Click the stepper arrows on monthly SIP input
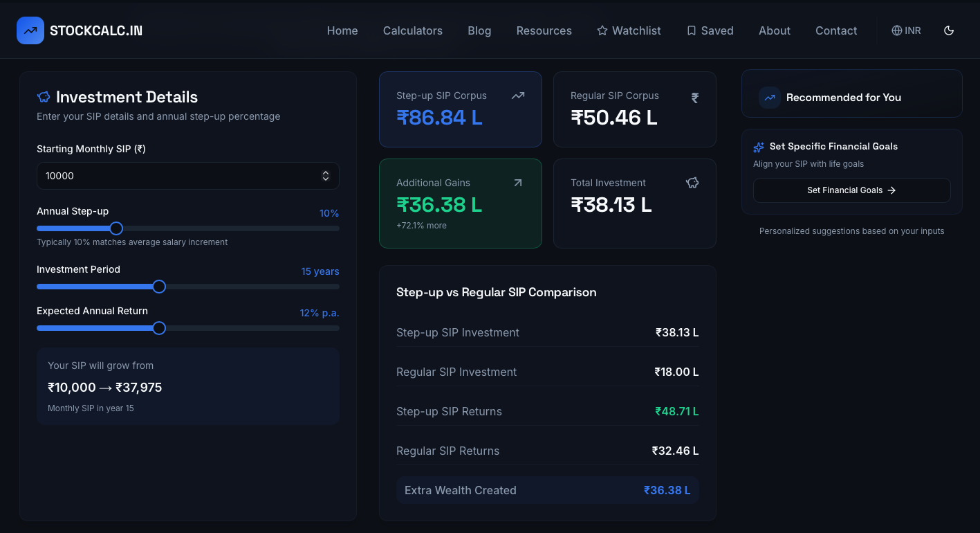The width and height of the screenshot is (980, 533). click(326, 176)
